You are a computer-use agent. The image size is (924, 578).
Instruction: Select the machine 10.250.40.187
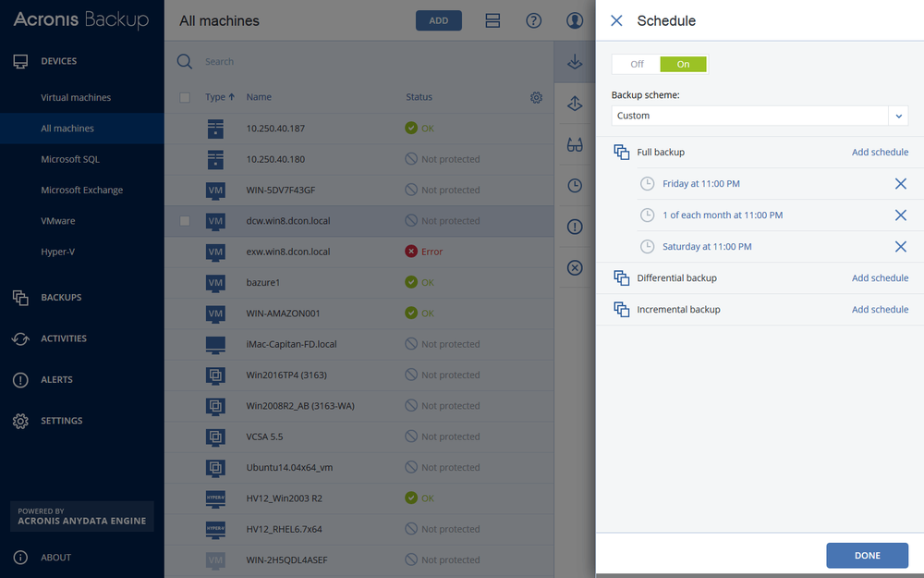coord(359,128)
